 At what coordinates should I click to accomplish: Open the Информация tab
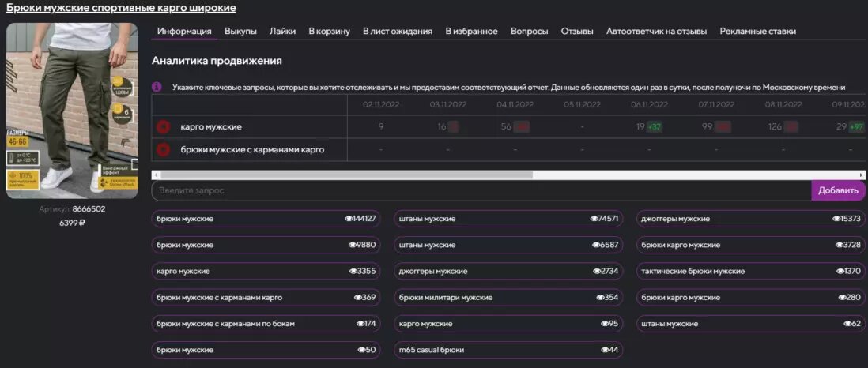184,31
